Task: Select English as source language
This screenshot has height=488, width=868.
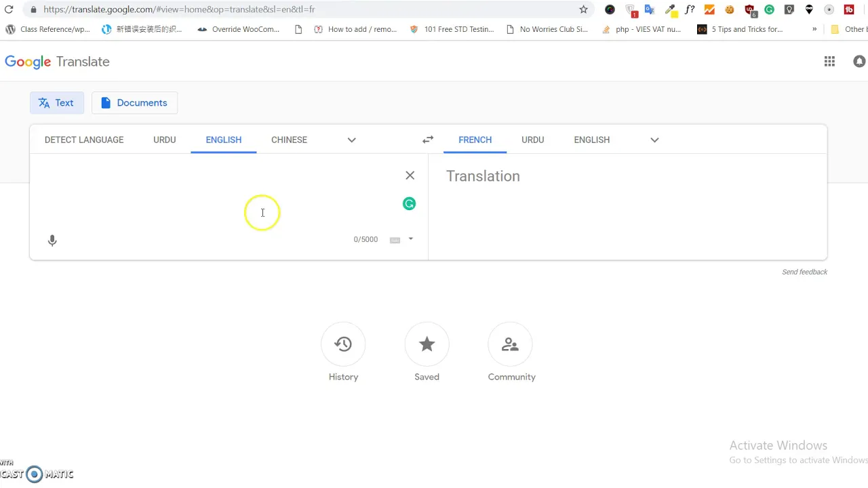Action: [224, 140]
